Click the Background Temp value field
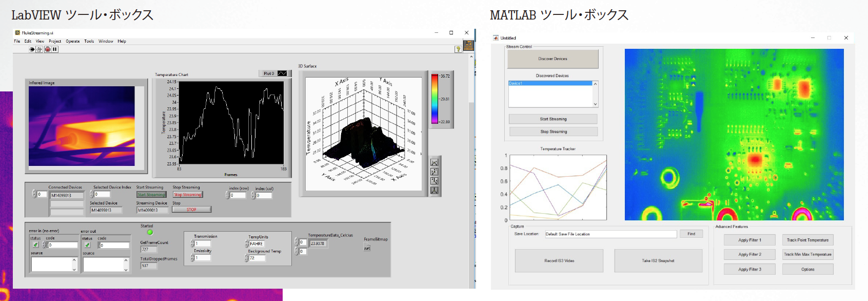The width and height of the screenshot is (868, 301). click(257, 258)
